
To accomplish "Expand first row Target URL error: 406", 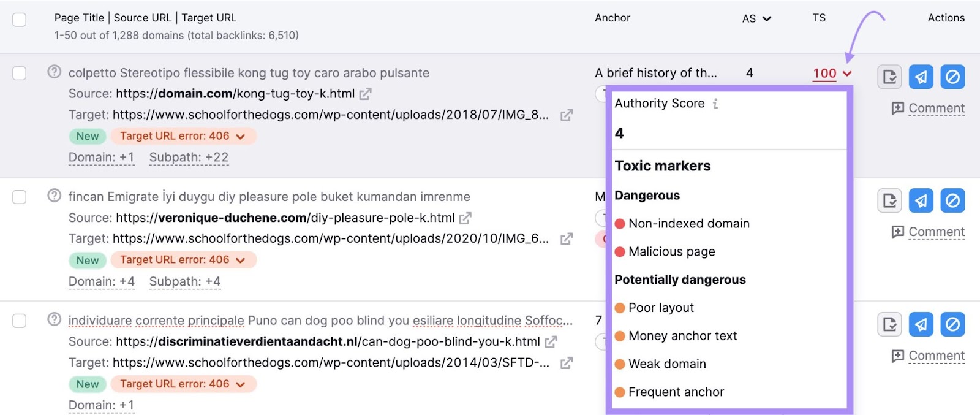I will click(x=240, y=137).
